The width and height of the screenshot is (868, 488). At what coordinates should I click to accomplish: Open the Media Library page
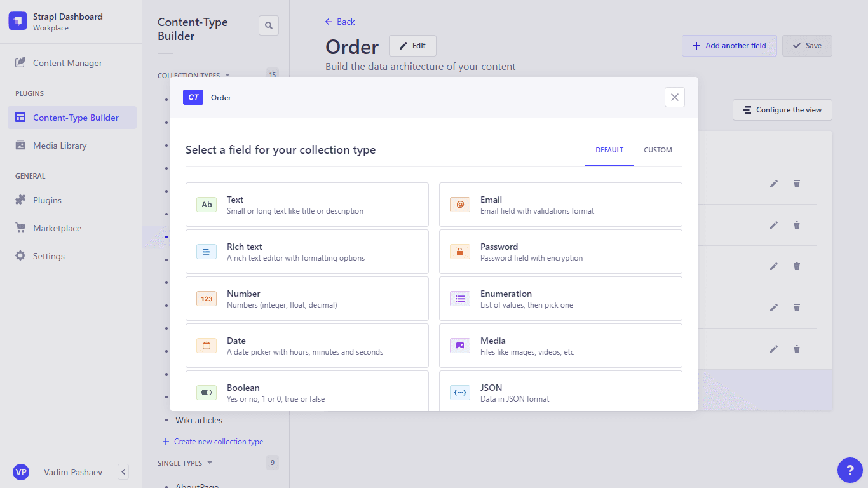point(60,146)
